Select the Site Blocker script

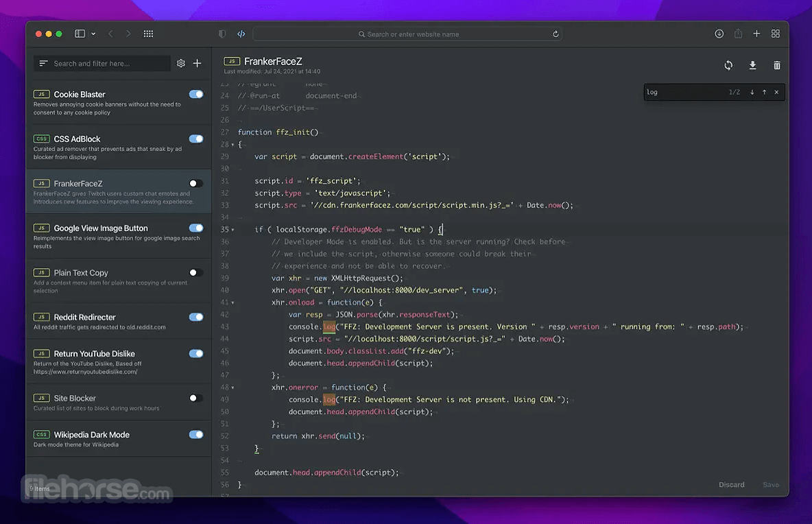119,402
